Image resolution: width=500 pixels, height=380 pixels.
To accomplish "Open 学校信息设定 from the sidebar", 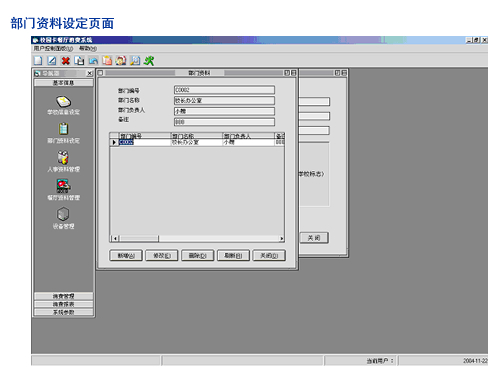I will (63, 105).
